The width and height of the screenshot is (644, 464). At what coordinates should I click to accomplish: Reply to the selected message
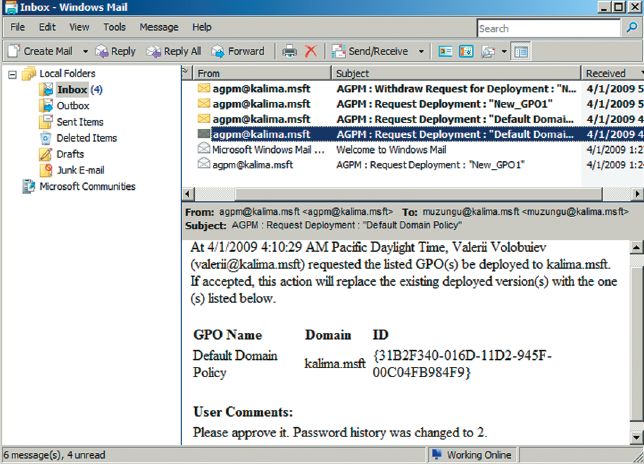tap(115, 51)
